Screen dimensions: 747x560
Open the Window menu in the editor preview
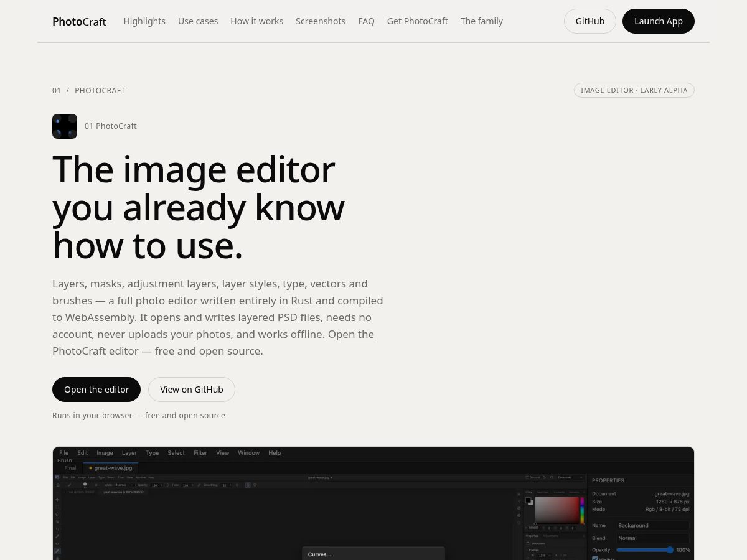click(x=248, y=453)
